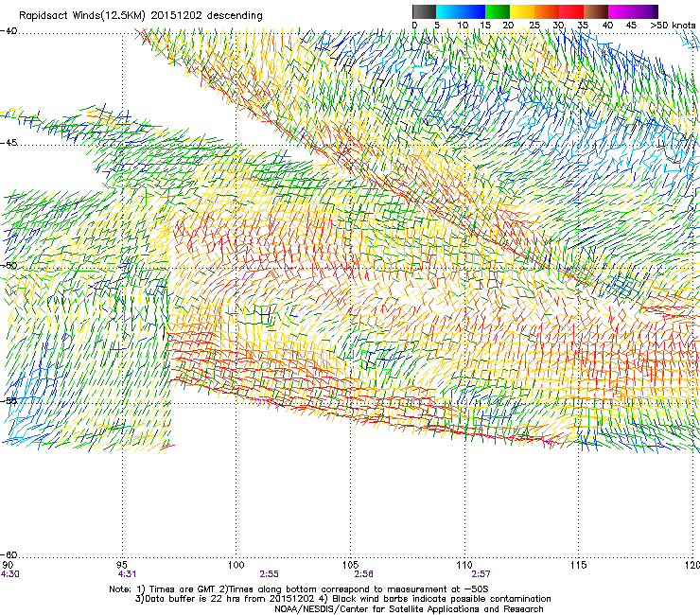Click the '-50' latitude axis label

click(9, 266)
